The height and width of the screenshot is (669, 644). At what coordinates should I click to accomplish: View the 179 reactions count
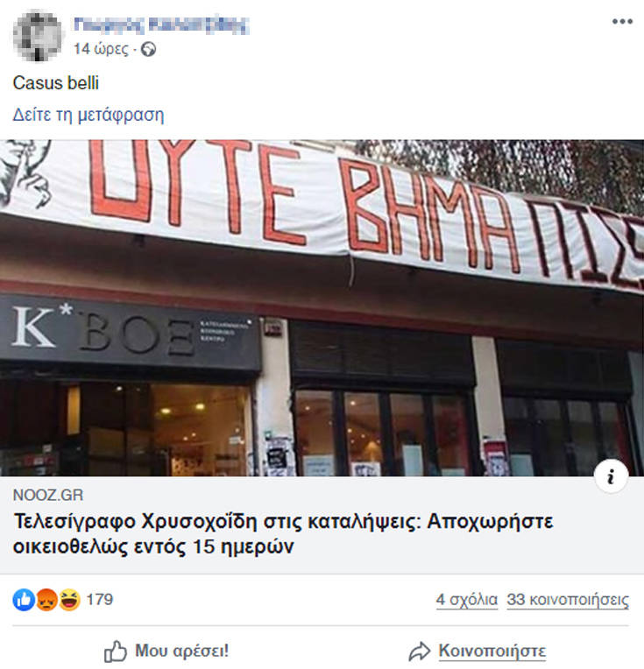100,600
